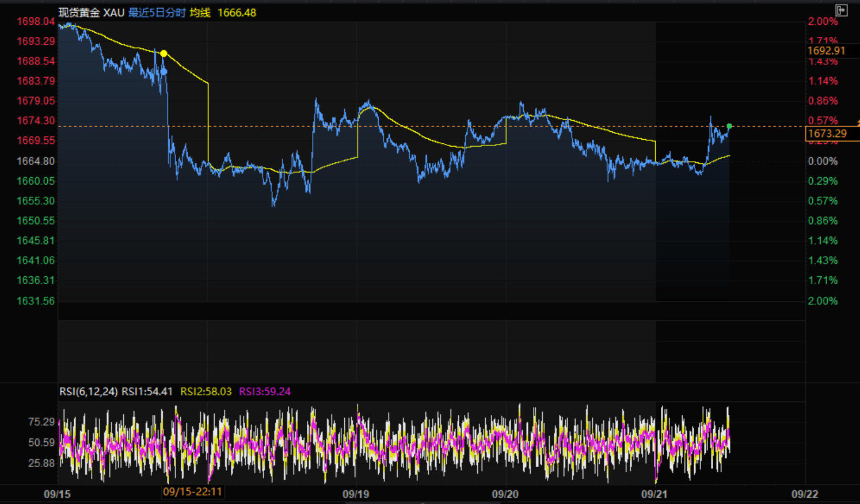
Task: Click the blue crosshair dot on the price line
Action: 164,71
